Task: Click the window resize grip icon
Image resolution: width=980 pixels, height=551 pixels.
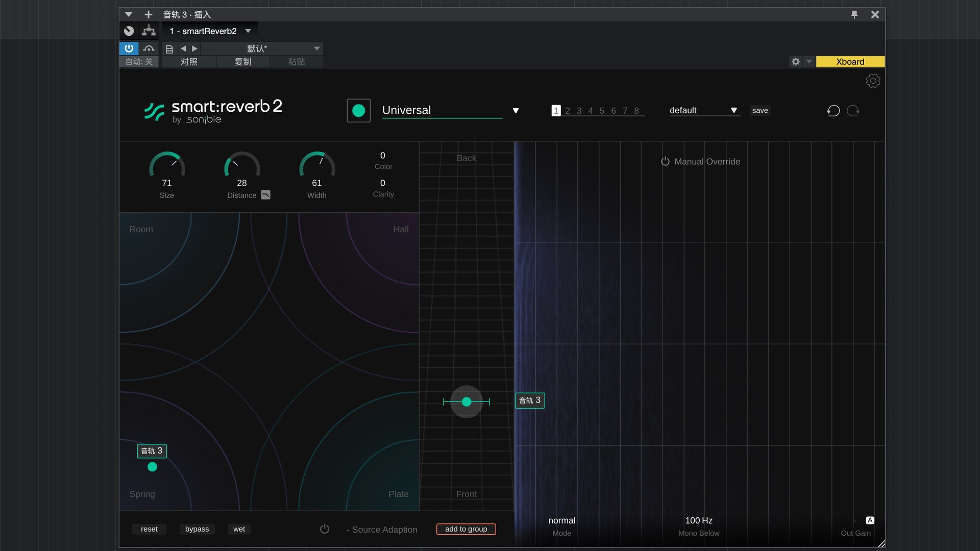Action: (881, 544)
